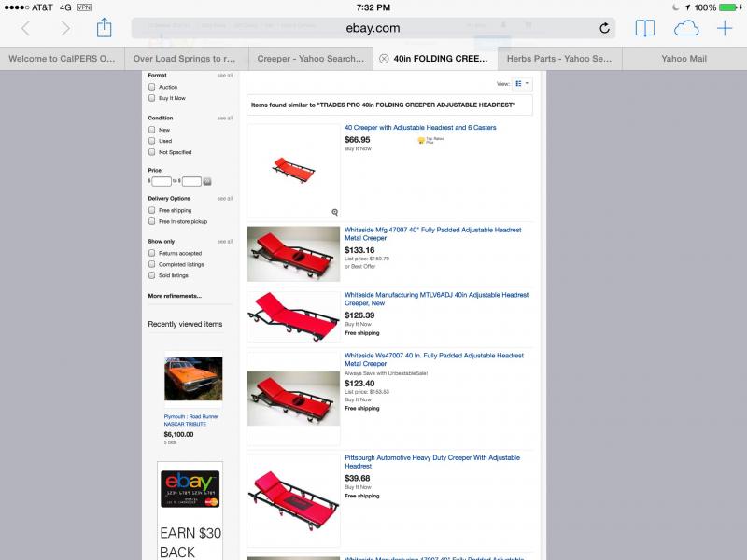Click the minimum price input field
Screen dimensions: 747x560
(162, 181)
